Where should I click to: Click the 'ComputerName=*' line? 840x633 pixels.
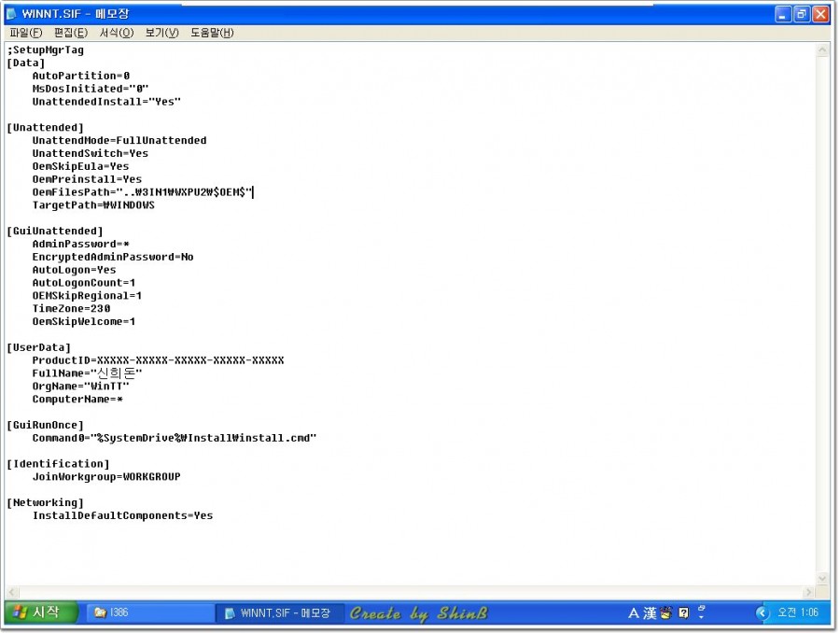click(x=77, y=400)
